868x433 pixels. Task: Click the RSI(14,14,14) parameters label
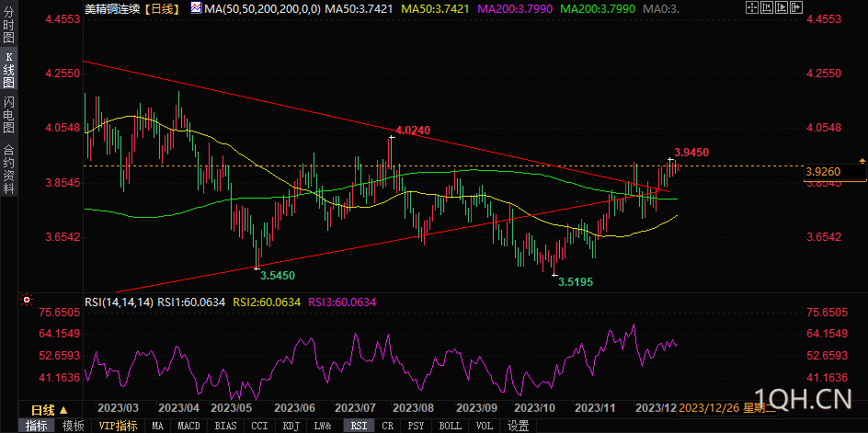[x=119, y=302]
